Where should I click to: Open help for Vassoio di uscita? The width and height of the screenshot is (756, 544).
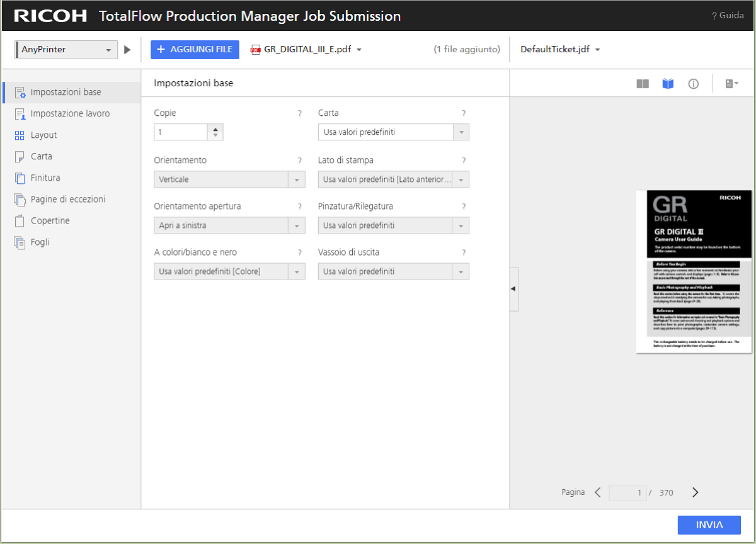[x=464, y=252]
